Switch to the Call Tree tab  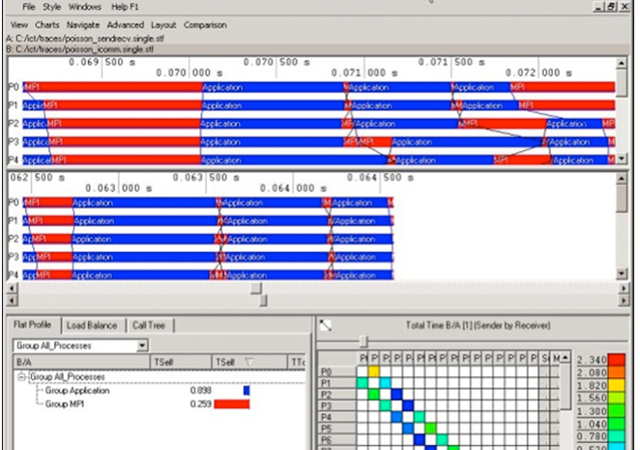pyautogui.click(x=149, y=325)
